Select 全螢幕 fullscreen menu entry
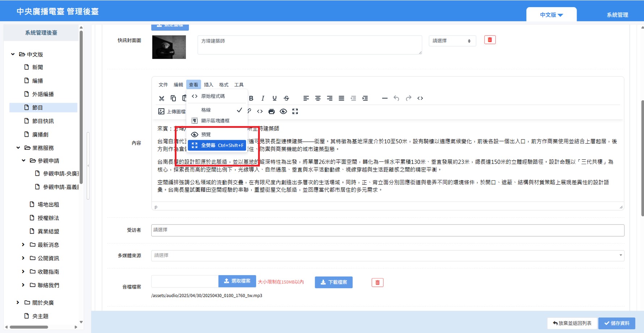Screen dimensions: 644x333 point(217,145)
